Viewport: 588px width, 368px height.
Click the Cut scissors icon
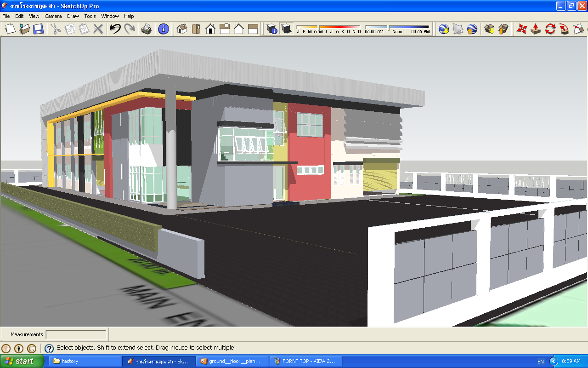[x=56, y=29]
